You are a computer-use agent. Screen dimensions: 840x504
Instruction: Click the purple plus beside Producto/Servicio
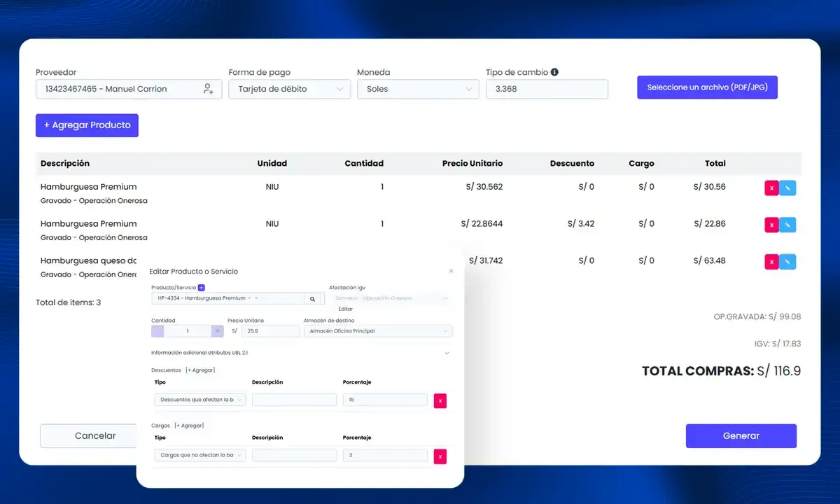point(202,288)
